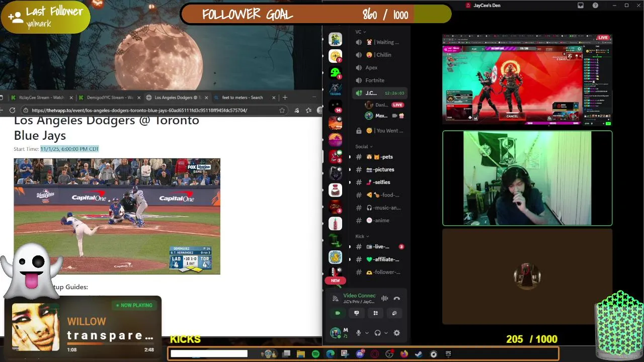Join the Waiting voice channel
Screen dimensions: 644x362
[380, 42]
